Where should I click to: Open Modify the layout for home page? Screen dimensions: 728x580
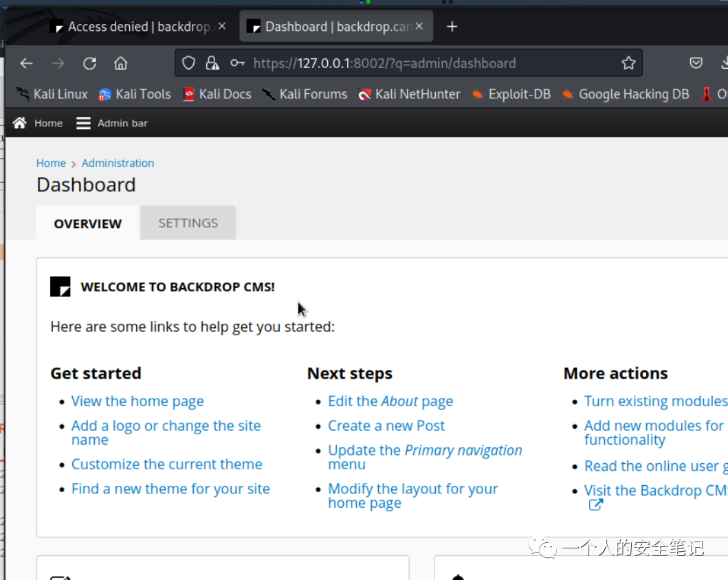pos(412,495)
